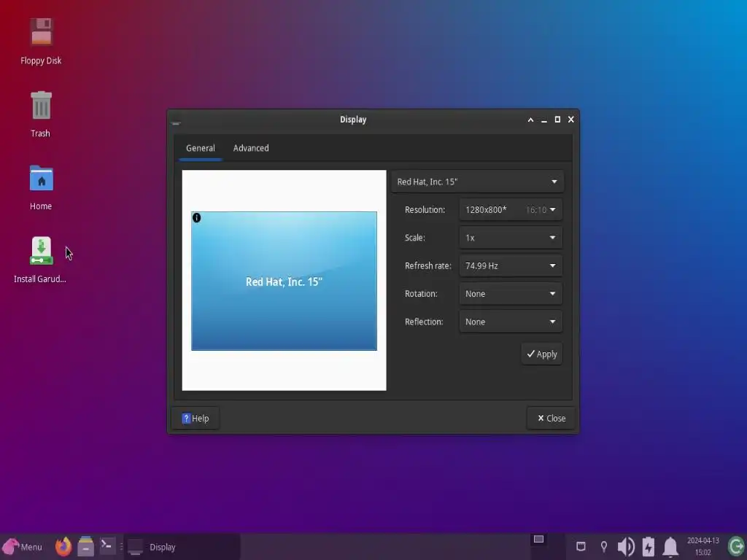Viewport: 747px width, 560px height.
Task: Launch the terminal from the taskbar
Action: click(108, 545)
